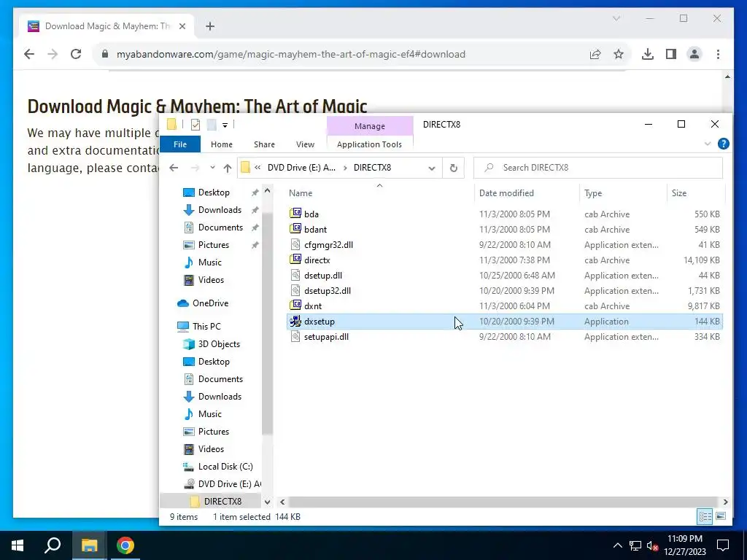
Task: Open recent locations dropdown arrow
Action: [212, 168]
